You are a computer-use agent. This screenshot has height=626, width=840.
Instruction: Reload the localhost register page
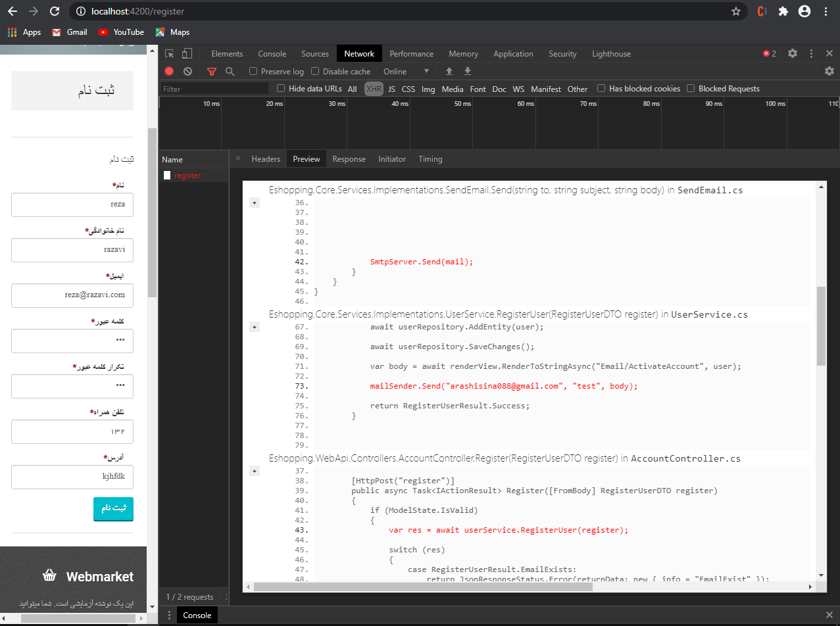pos(55,11)
